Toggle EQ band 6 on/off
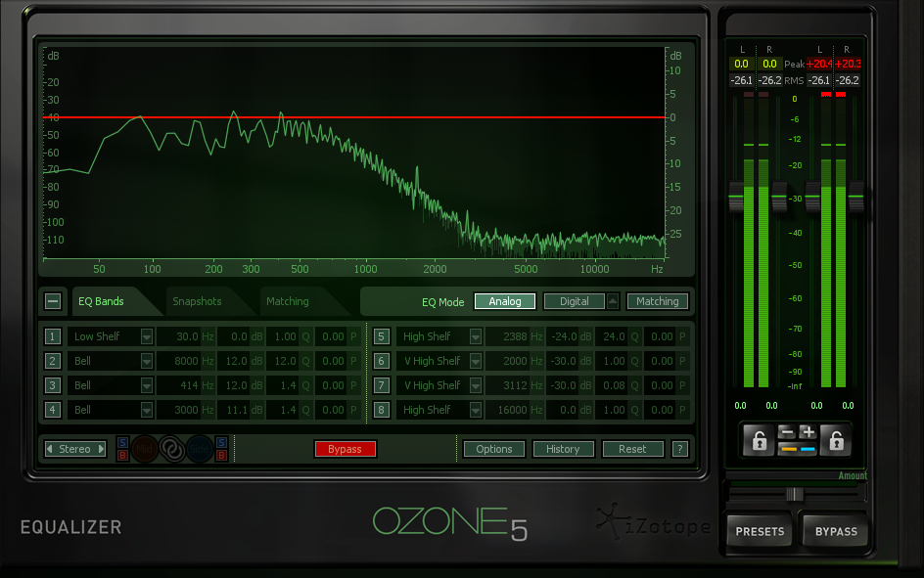The width and height of the screenshot is (924, 578). coord(382,361)
